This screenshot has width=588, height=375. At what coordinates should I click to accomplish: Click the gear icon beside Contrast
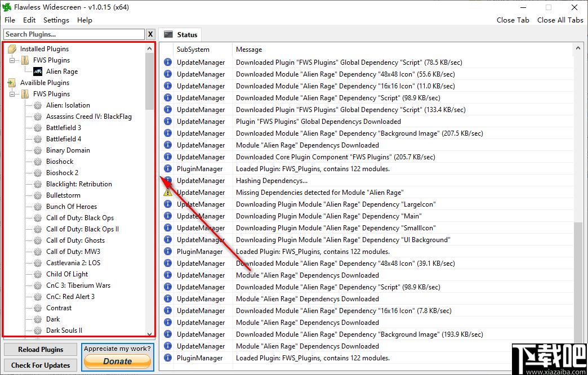pyautogui.click(x=38, y=308)
